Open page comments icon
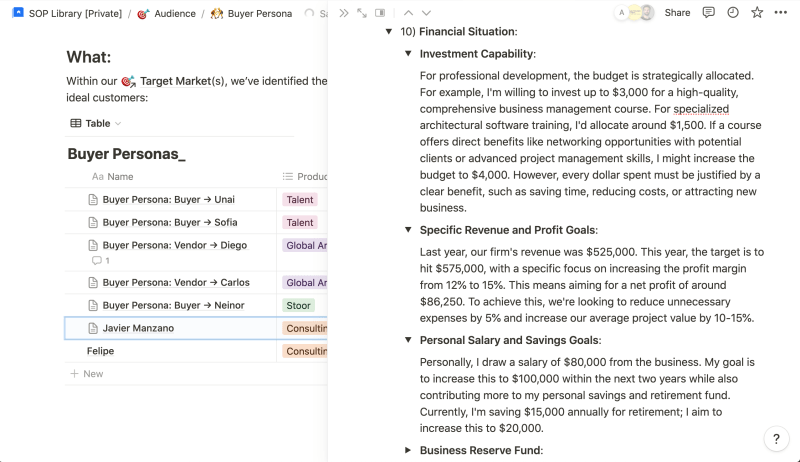 click(x=708, y=13)
